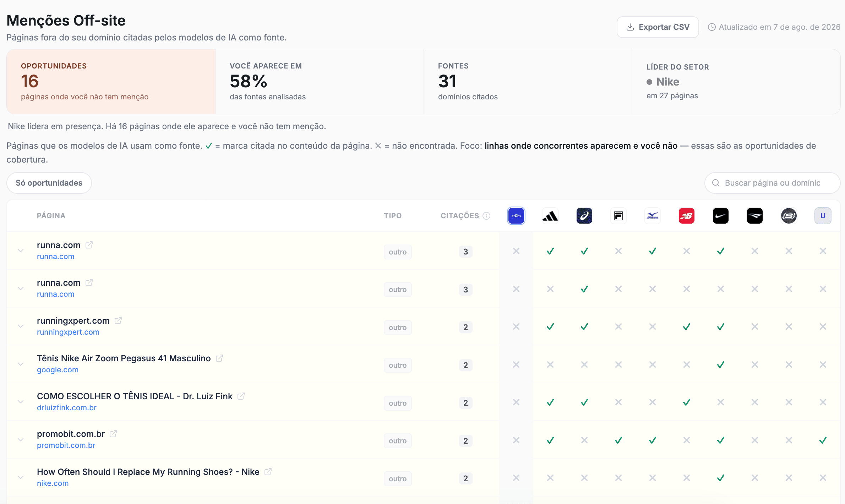The height and width of the screenshot is (504, 845).
Task: Click Adidas X mark in google.com row
Action: tap(550, 365)
